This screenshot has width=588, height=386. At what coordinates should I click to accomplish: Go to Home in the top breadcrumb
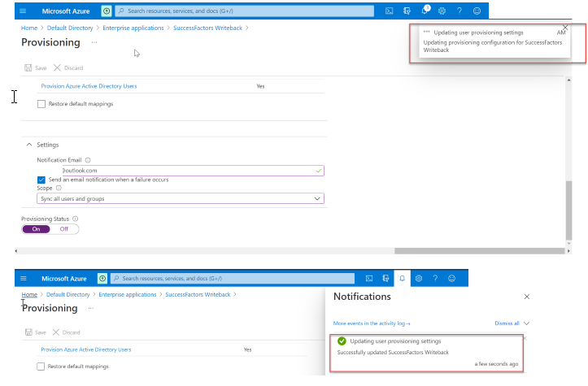(29, 28)
